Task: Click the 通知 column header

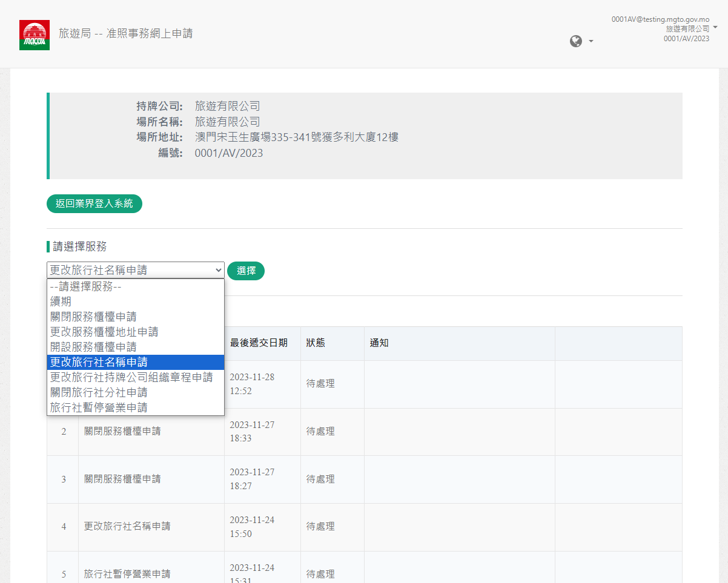Action: (x=379, y=343)
